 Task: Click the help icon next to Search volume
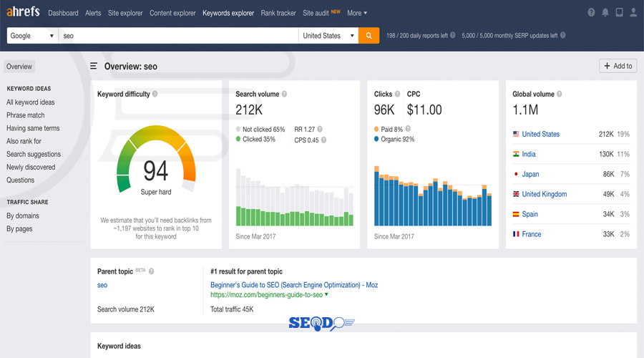[x=284, y=94]
